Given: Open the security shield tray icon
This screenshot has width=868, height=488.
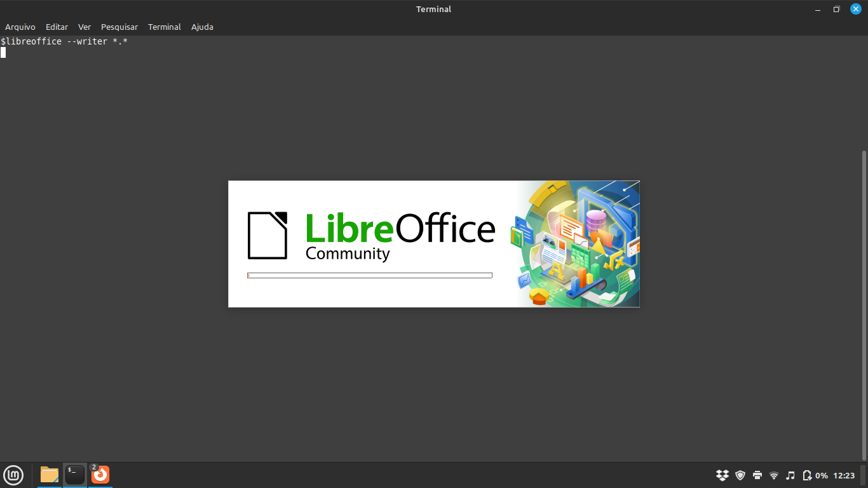Looking at the screenshot, I should pos(740,475).
